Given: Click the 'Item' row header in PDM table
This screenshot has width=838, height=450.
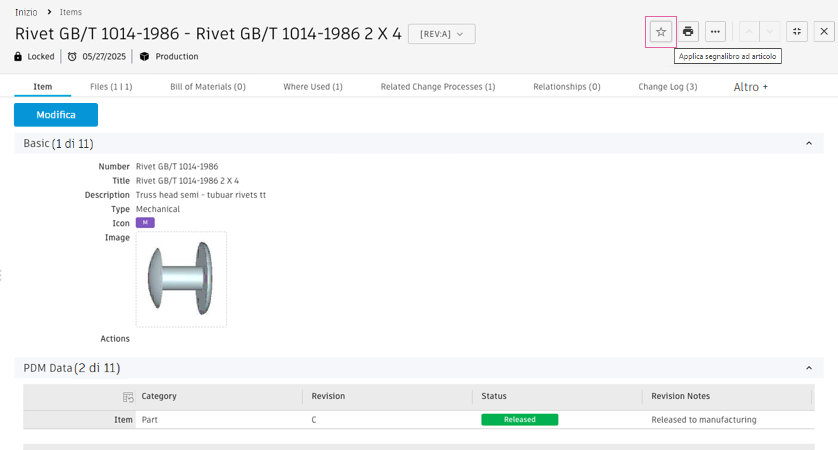Looking at the screenshot, I should point(123,420).
